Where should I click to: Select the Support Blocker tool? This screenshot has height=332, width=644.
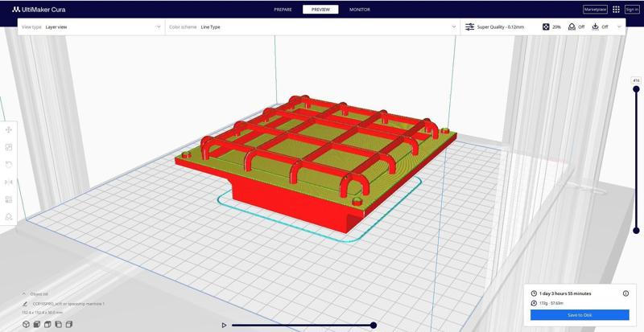pyautogui.click(x=9, y=217)
